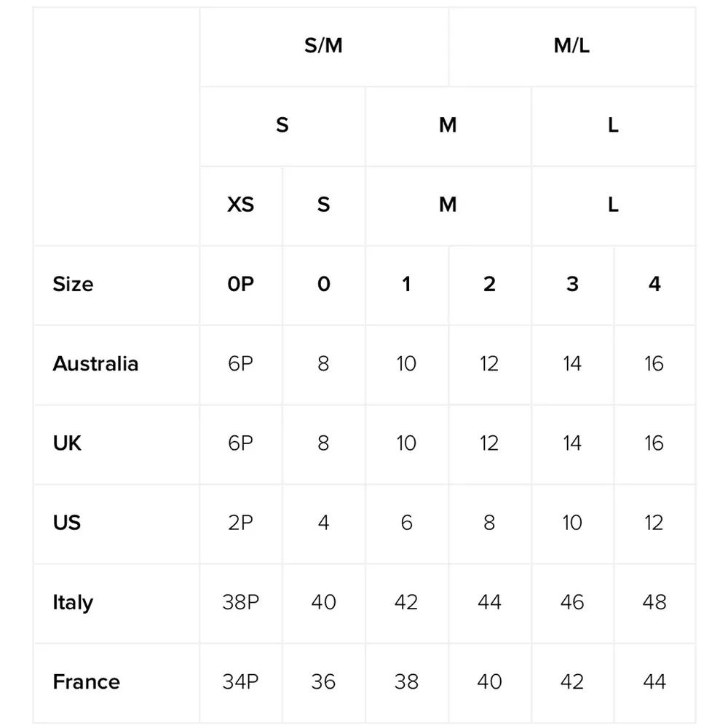This screenshot has width=728, height=728.
Task: Click the S/M column header
Action: (323, 46)
